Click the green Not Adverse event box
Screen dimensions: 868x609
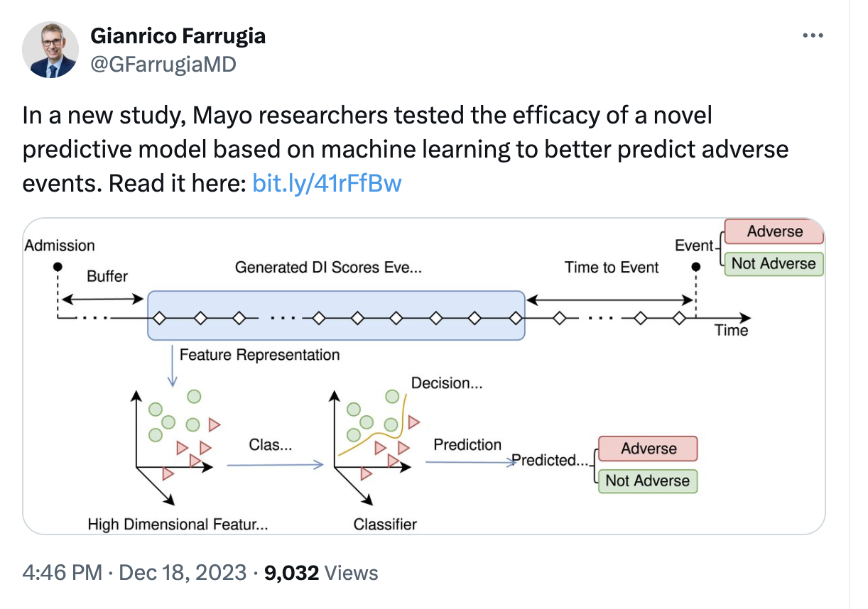(x=774, y=264)
